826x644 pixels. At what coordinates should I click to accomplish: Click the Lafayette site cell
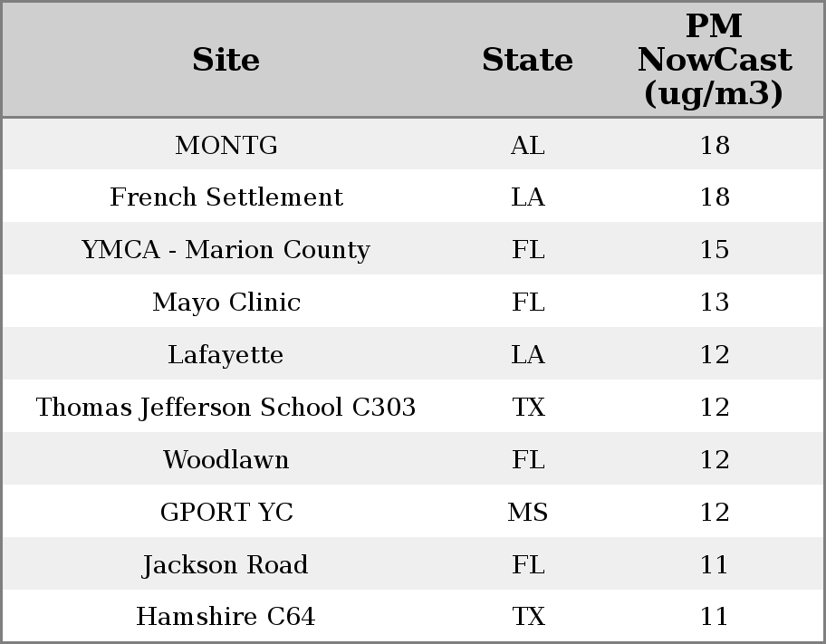click(x=226, y=355)
